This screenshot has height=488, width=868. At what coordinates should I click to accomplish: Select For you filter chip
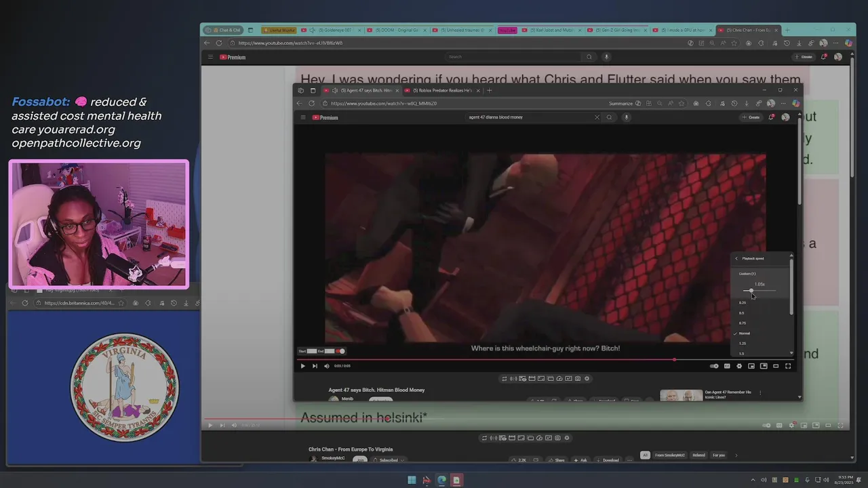(719, 455)
